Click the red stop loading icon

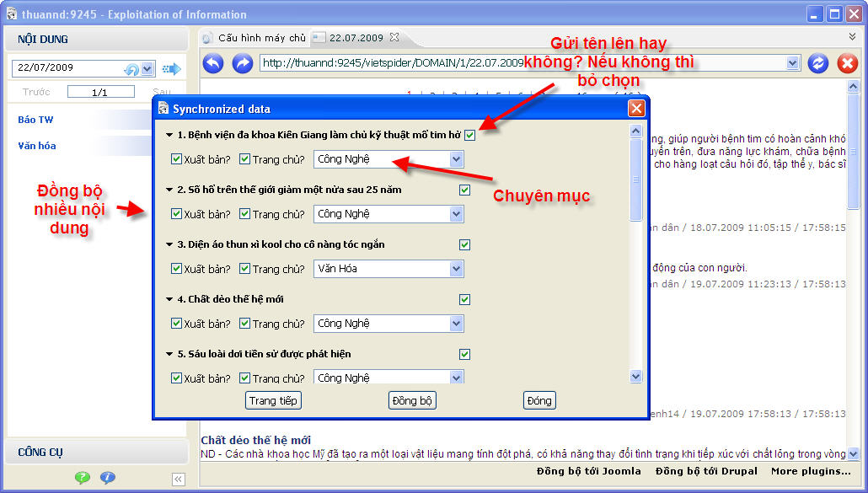pyautogui.click(x=847, y=63)
